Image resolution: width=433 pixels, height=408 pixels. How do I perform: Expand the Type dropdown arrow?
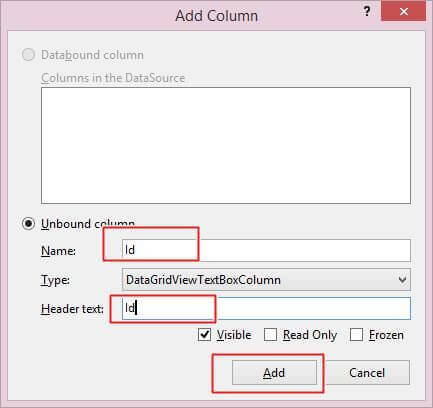(402, 279)
